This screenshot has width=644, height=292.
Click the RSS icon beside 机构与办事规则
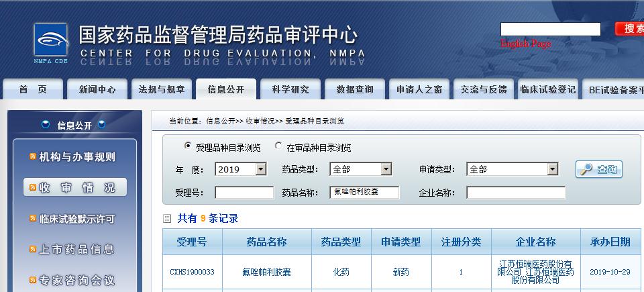click(x=33, y=156)
